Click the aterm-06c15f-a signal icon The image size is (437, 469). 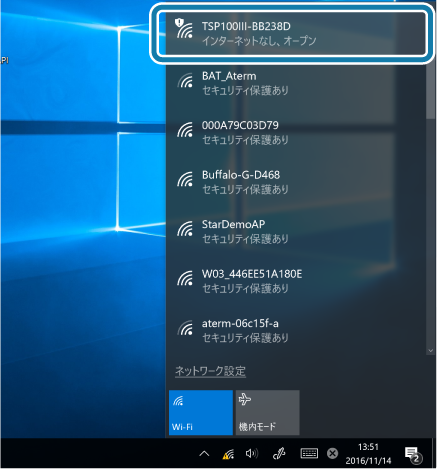click(x=185, y=328)
